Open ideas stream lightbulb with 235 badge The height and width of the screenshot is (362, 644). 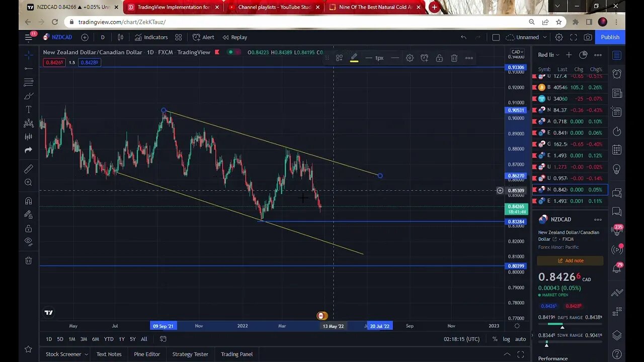tap(617, 231)
